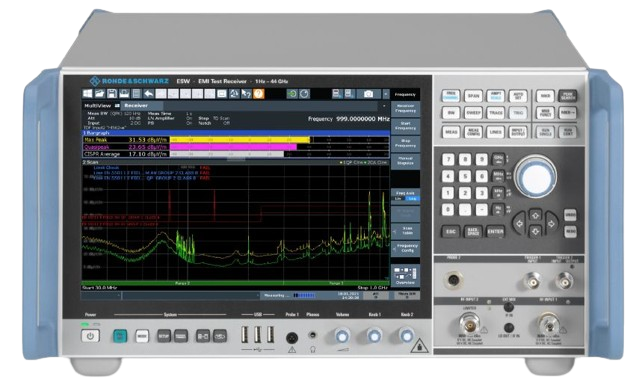Push Knob 1 on the front panel
Image resolution: width=639 pixels, height=391 pixels.
click(374, 336)
